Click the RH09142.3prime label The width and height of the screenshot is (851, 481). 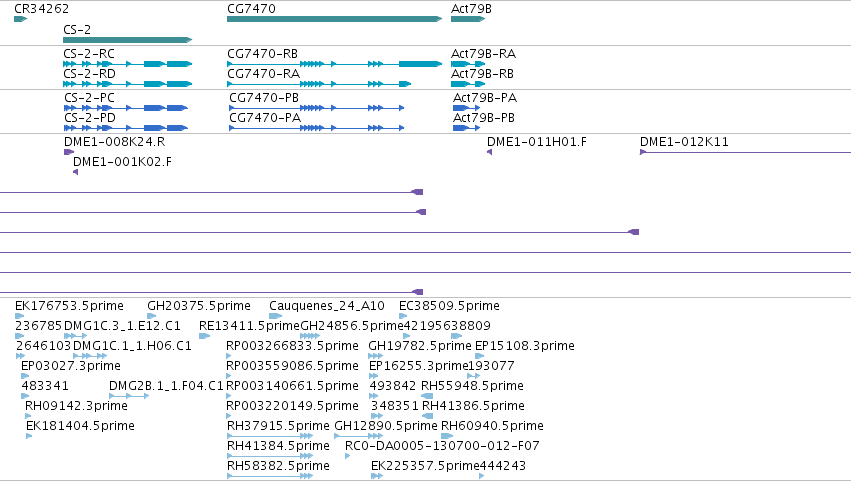(x=76, y=406)
